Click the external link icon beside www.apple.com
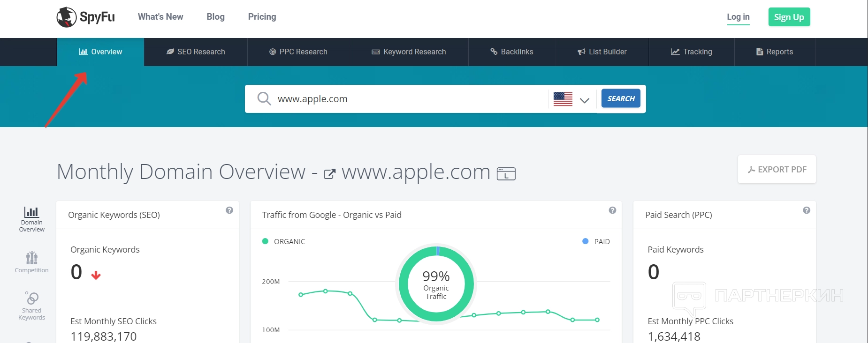Image resolution: width=868 pixels, height=343 pixels. pos(329,174)
